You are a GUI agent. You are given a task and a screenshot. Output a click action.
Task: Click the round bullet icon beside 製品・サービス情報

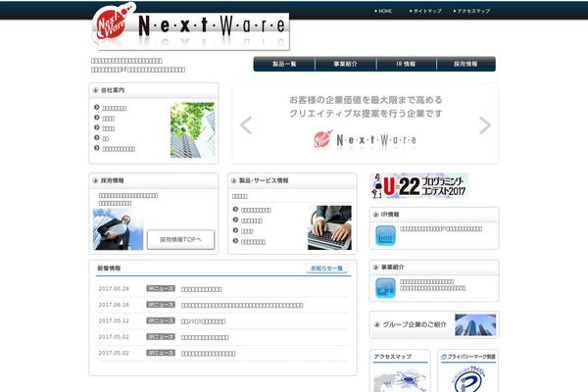coord(233,180)
